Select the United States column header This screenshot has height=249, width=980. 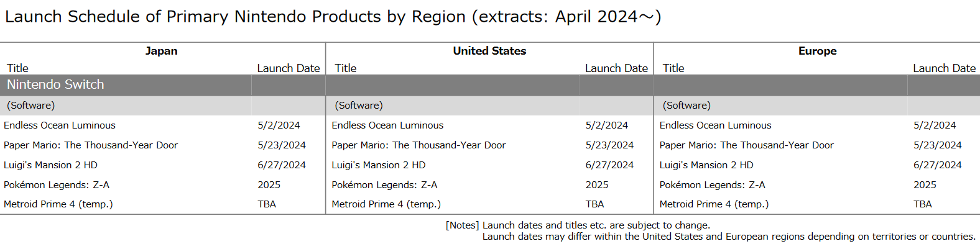(x=489, y=51)
